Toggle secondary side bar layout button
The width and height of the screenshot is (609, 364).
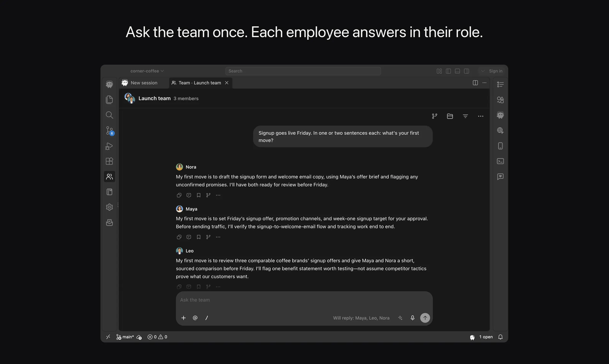467,71
